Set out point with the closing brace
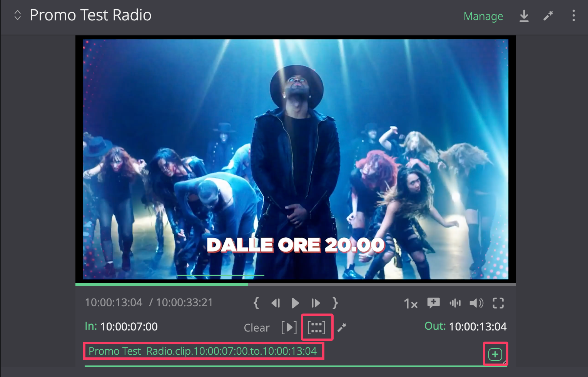588x377 pixels. pos(335,303)
